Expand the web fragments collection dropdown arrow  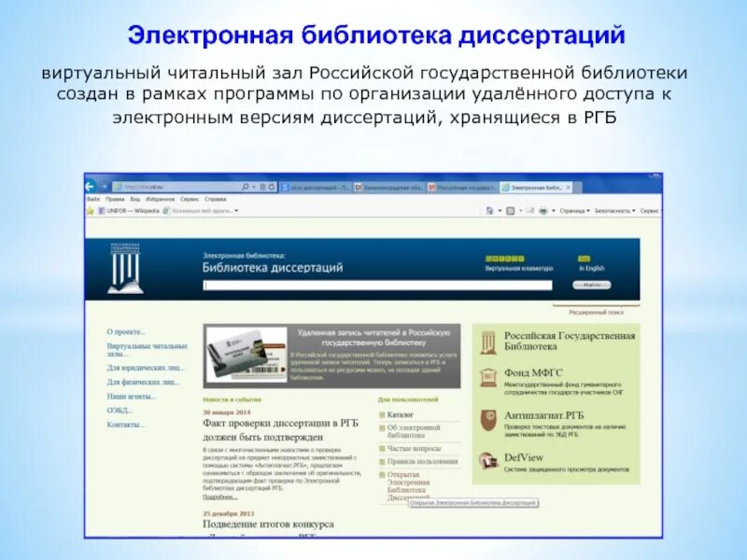point(236,211)
